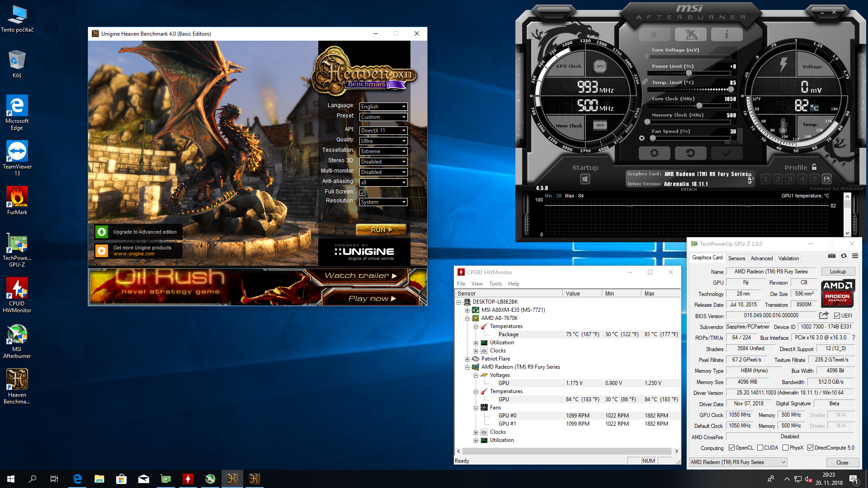868x488 pixels.
Task: Toggle Afterburner profile lock icon
Action: [814, 167]
